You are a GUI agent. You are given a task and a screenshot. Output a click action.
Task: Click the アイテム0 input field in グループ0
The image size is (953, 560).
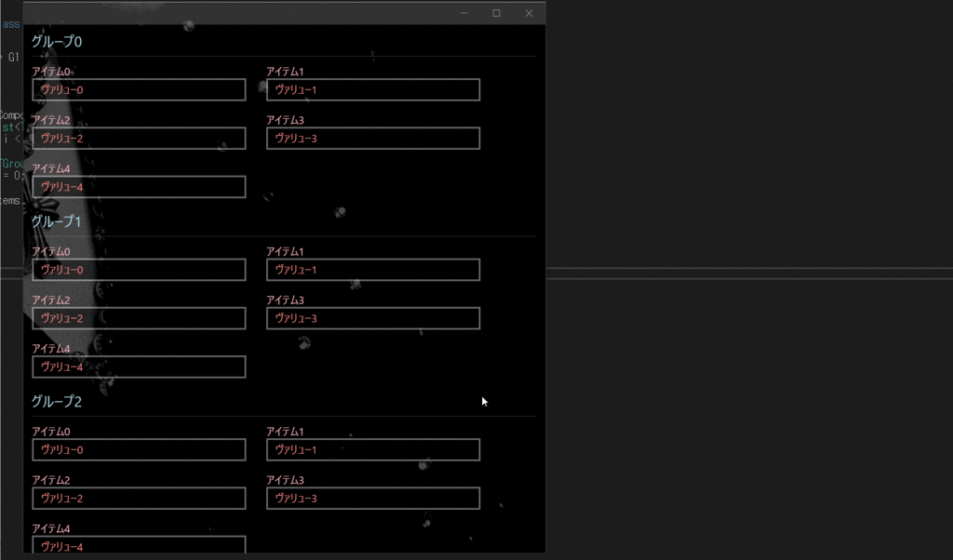coord(140,90)
